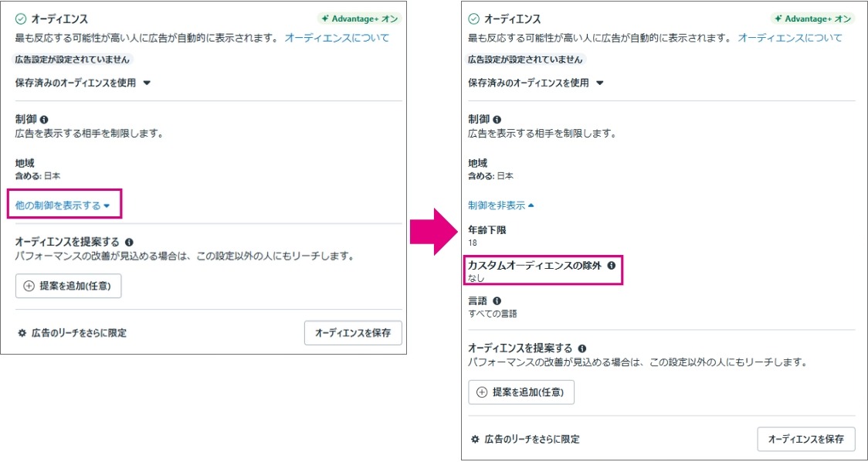Collapse the controls using 制御を非表示
The width and height of the screenshot is (868, 462).
(x=500, y=206)
